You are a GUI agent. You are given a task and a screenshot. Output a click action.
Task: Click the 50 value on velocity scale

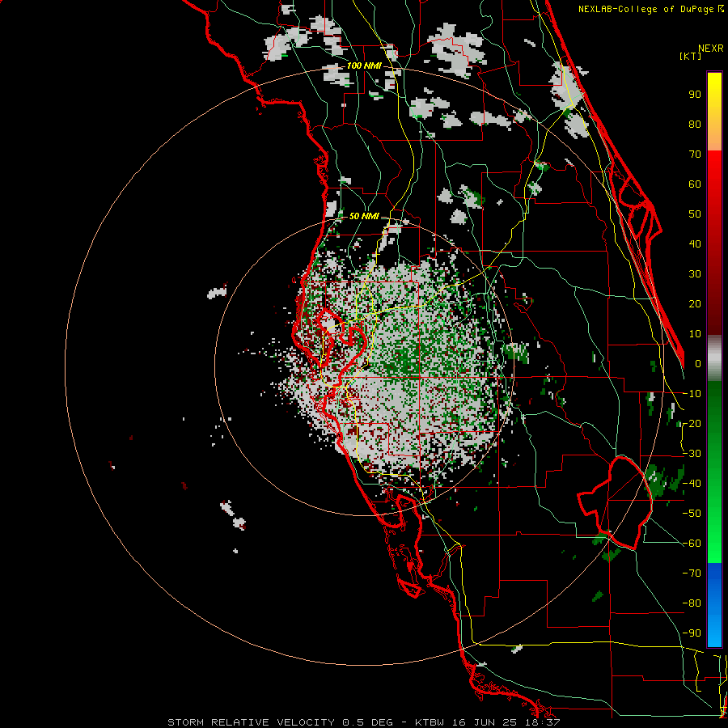[695, 214]
